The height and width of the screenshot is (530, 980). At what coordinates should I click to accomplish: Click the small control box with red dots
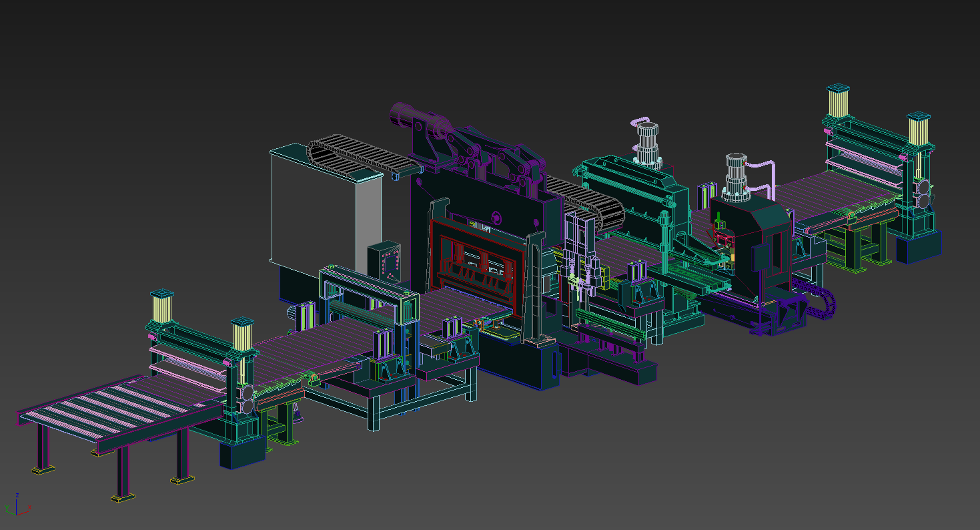pyautogui.click(x=386, y=262)
